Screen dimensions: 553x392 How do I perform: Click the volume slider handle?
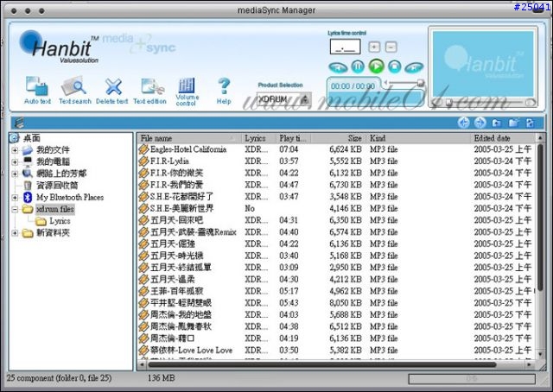tap(421, 83)
